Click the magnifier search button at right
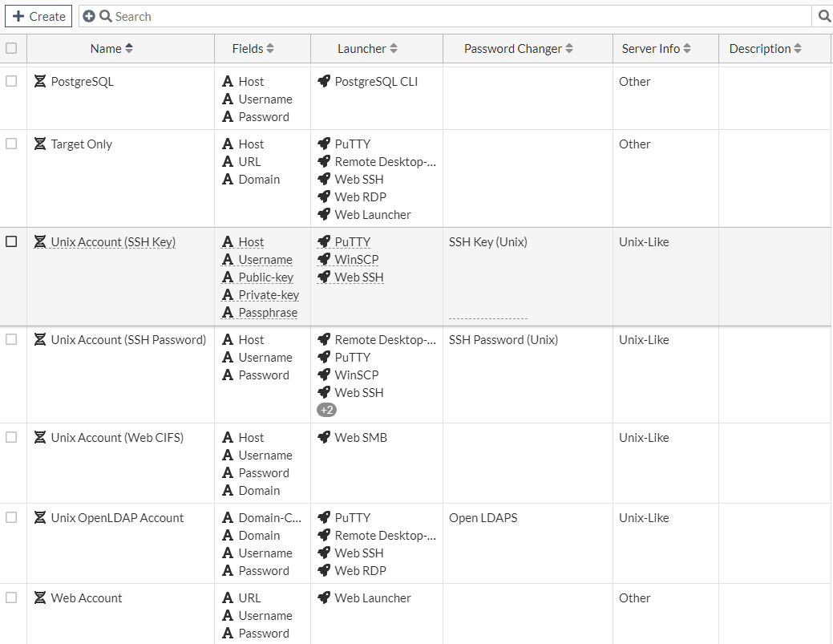Screen dimensions: 833x644 (x=824, y=17)
